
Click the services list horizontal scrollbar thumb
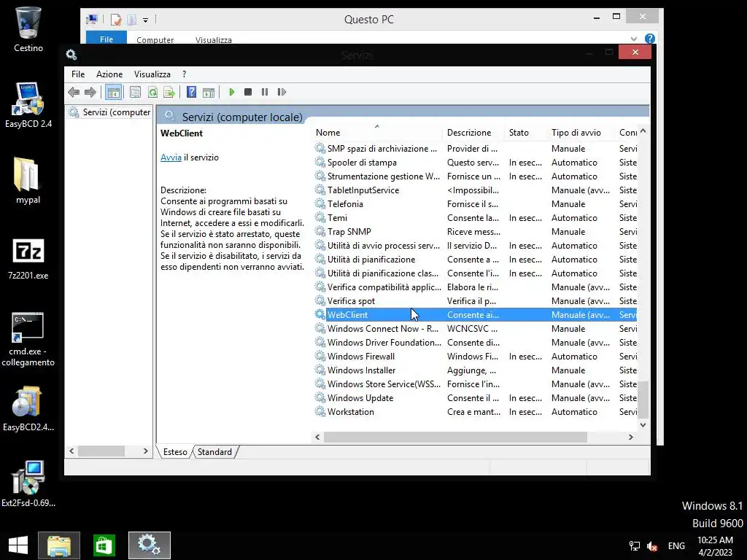click(x=455, y=437)
